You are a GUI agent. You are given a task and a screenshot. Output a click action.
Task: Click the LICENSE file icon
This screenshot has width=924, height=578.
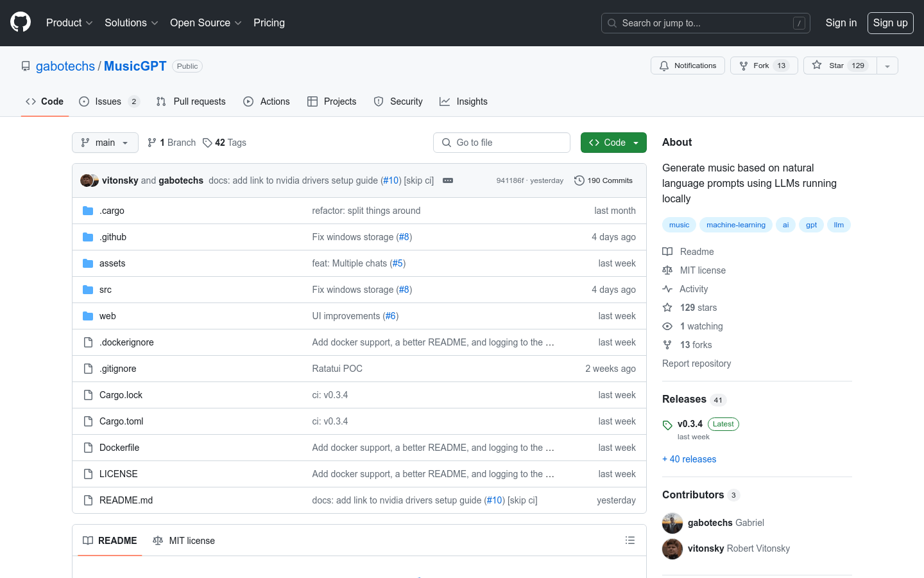[88, 474]
